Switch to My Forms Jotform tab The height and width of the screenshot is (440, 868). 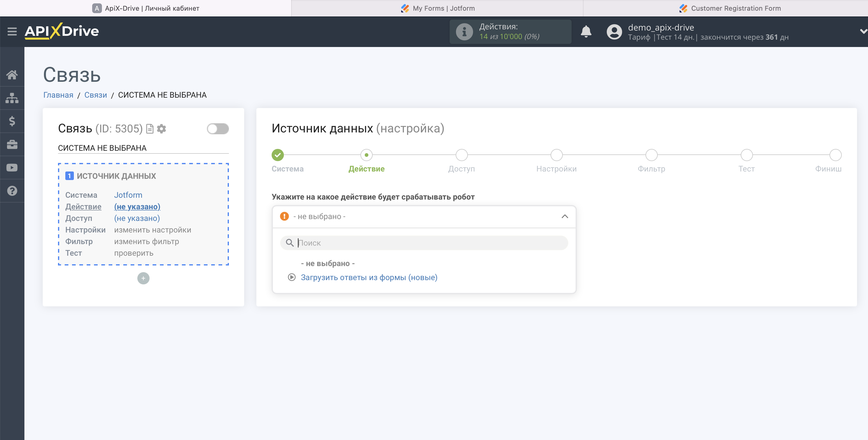click(437, 8)
